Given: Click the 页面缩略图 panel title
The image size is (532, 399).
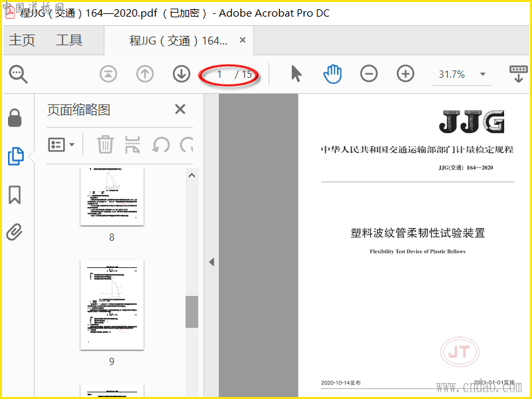Looking at the screenshot, I should tap(78, 110).
